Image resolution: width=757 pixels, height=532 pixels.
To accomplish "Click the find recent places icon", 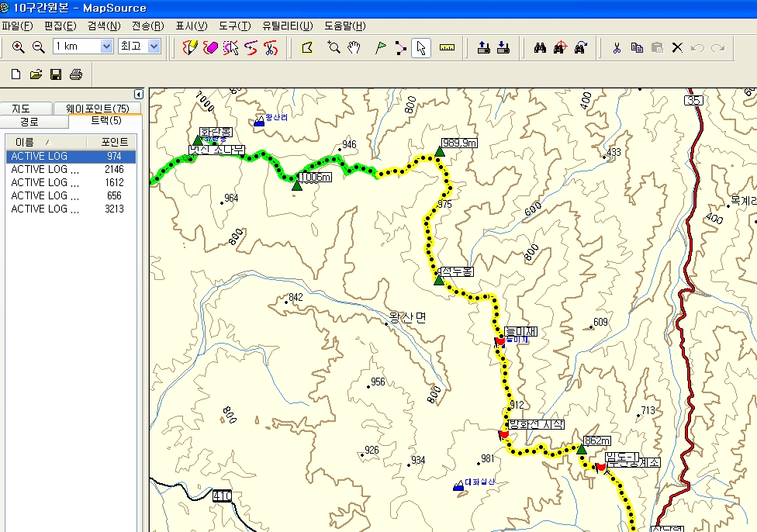I will 580,47.
